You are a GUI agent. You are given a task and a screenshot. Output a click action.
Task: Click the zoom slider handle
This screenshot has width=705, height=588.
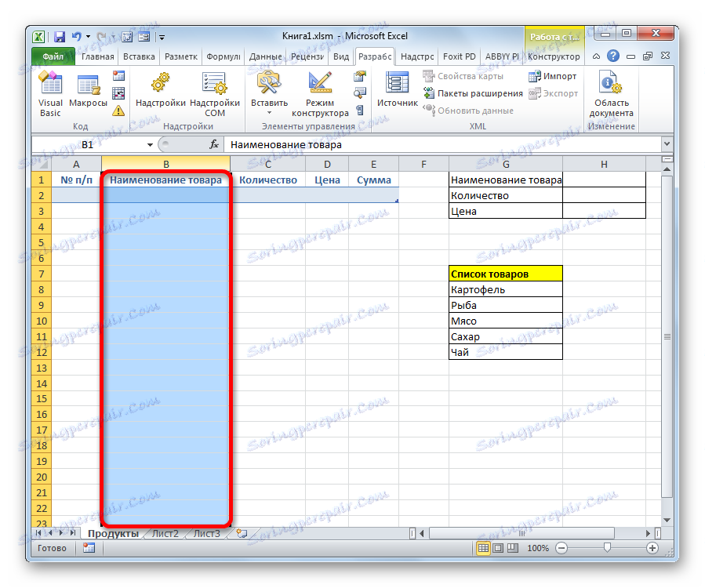607,547
